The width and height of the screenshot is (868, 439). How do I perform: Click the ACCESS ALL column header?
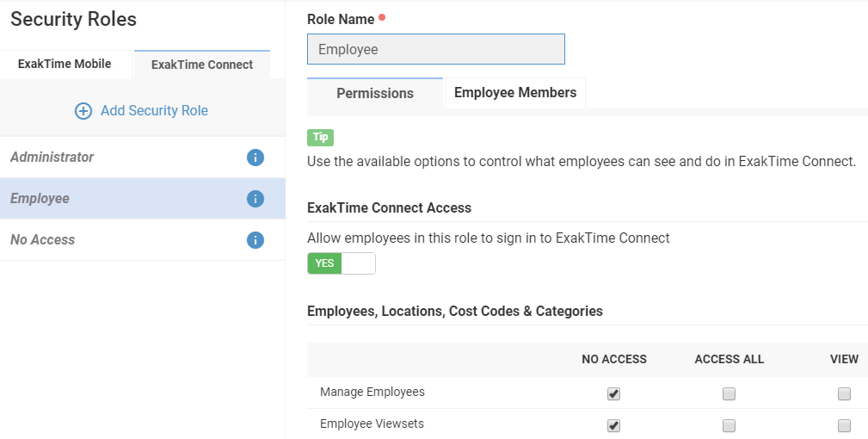[x=729, y=359]
